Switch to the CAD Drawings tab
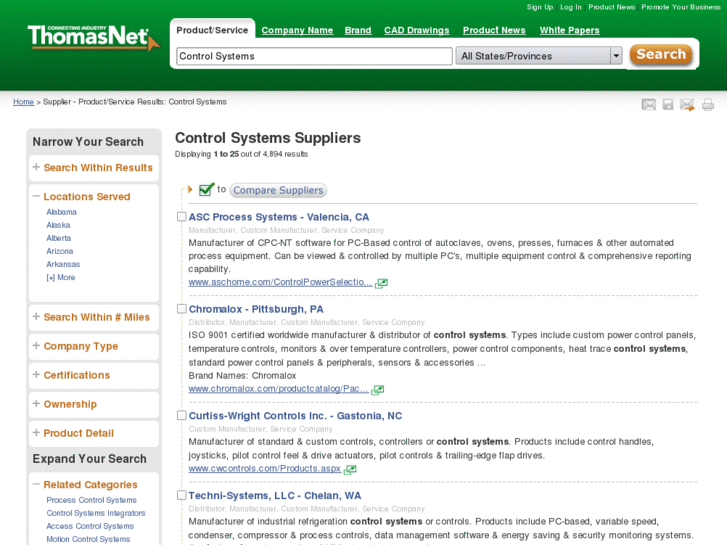Viewport: 727px width, 545px height. (416, 31)
